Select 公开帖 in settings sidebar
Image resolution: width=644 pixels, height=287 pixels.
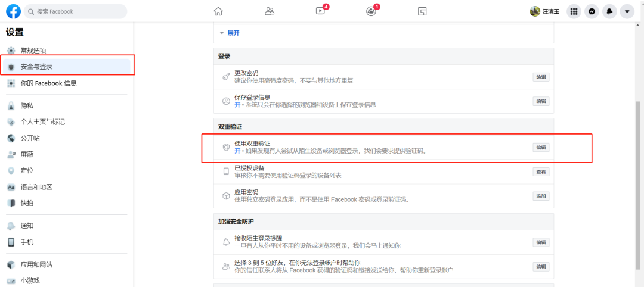67,138
